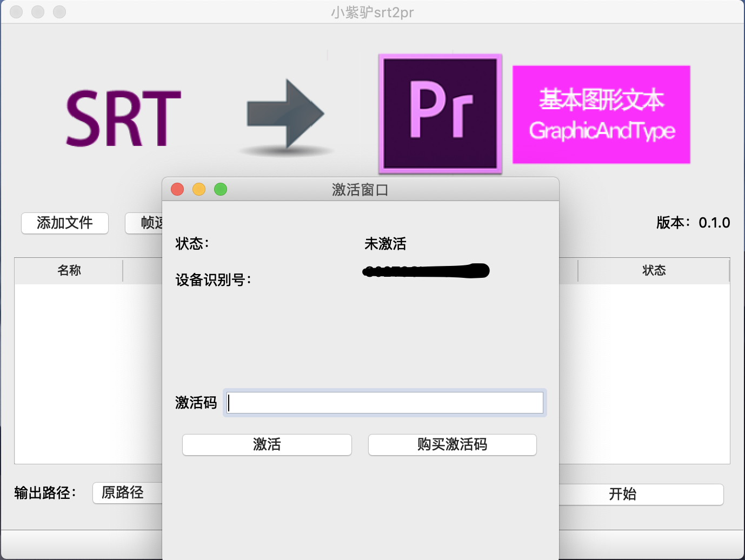Click 添加文件 button in main window
Viewport: 745px width, 560px height.
[65, 223]
